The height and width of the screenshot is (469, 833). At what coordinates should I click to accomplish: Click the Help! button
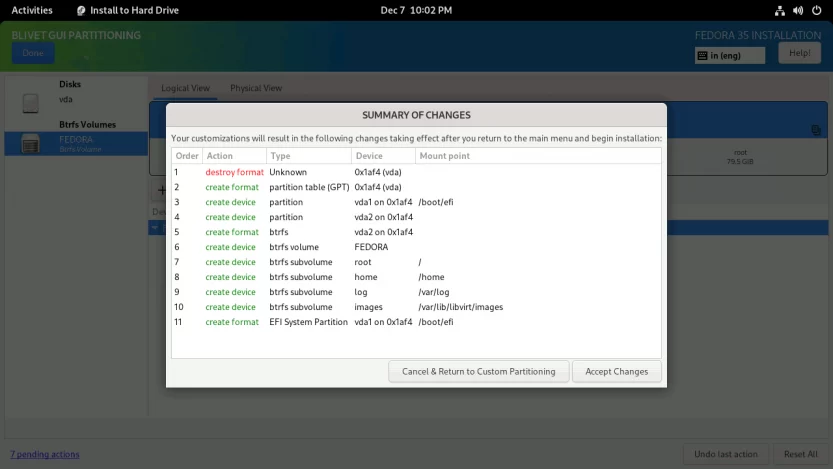800,53
